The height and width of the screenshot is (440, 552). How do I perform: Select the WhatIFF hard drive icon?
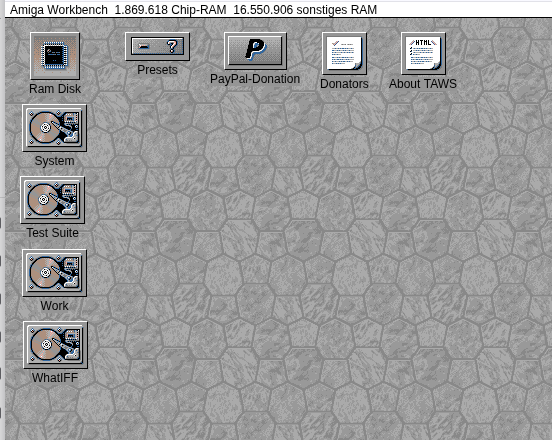55,345
